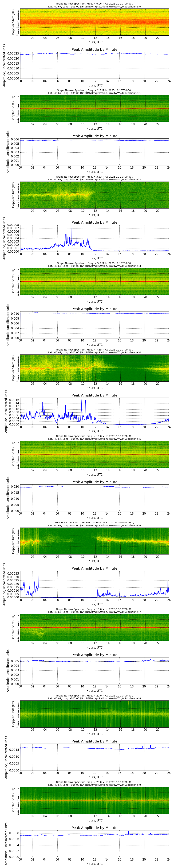This screenshot has height=868, width=174.
Task: Click the 25.0 MHz Peak Amplitude by Minute heading
Action: [94, 828]
